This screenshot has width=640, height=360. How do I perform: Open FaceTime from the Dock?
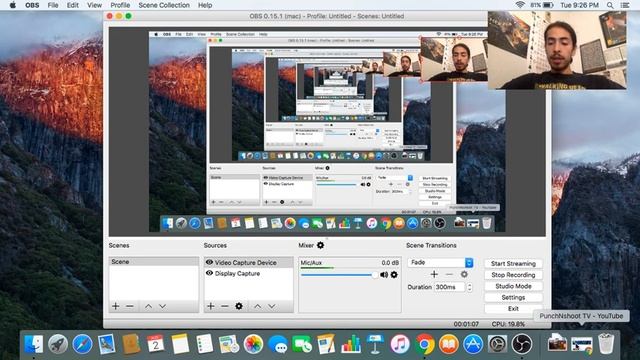click(302, 344)
